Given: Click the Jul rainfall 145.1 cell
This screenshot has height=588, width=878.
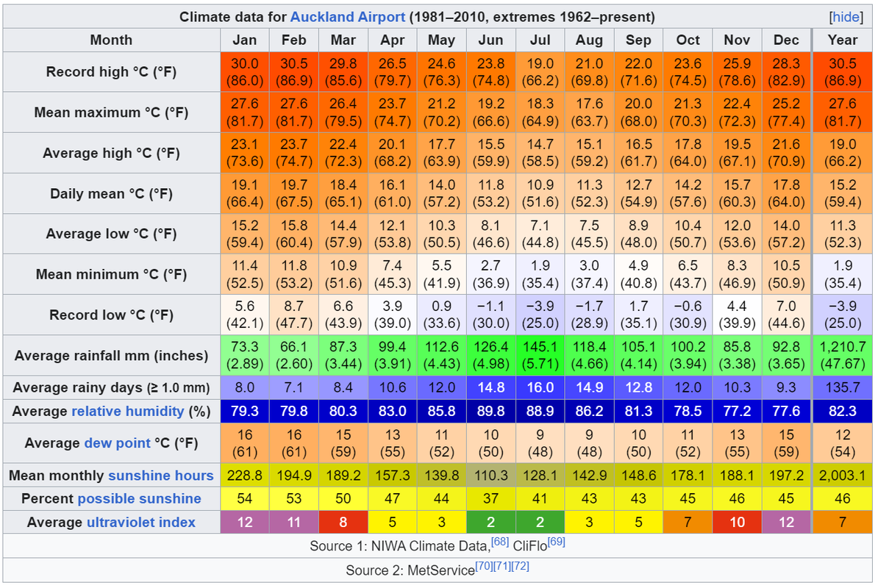Looking at the screenshot, I should coord(540,355).
